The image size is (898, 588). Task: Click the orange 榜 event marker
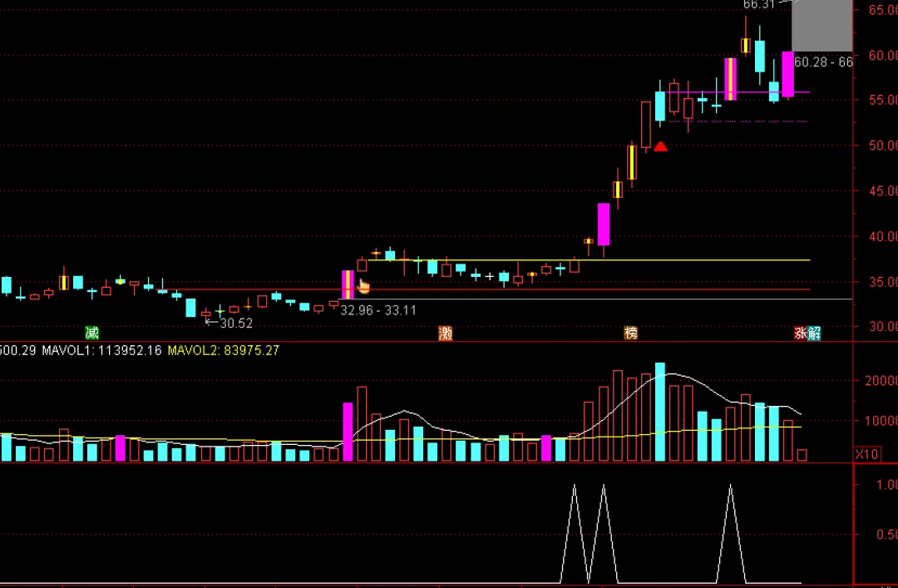pyautogui.click(x=630, y=333)
